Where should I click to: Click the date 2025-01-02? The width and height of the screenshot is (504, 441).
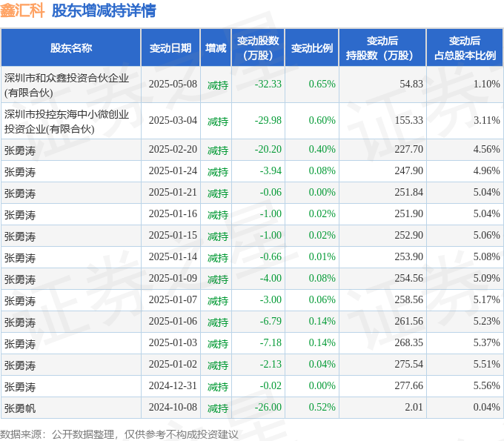[x=173, y=364]
